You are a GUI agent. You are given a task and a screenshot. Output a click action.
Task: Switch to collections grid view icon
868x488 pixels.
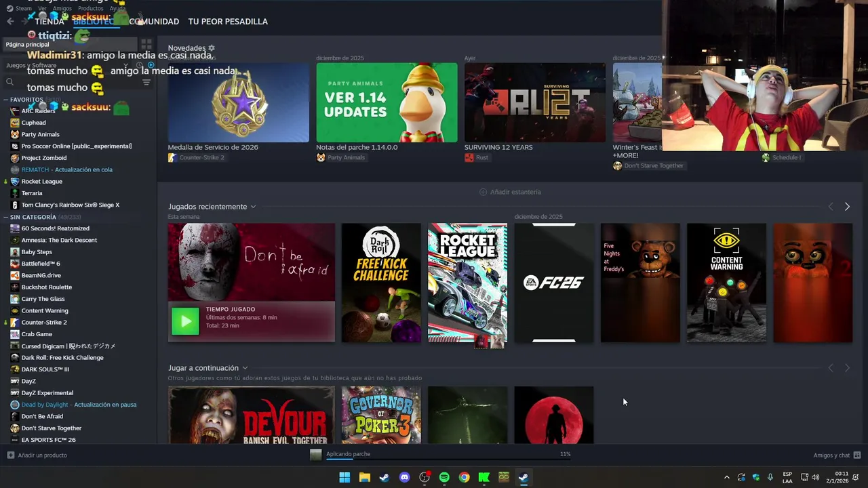[146, 45]
